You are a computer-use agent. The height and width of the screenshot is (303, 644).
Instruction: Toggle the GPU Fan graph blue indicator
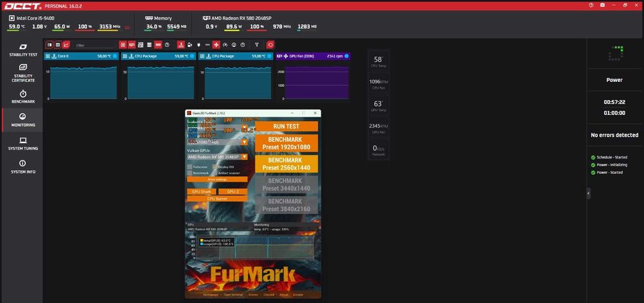[346, 56]
